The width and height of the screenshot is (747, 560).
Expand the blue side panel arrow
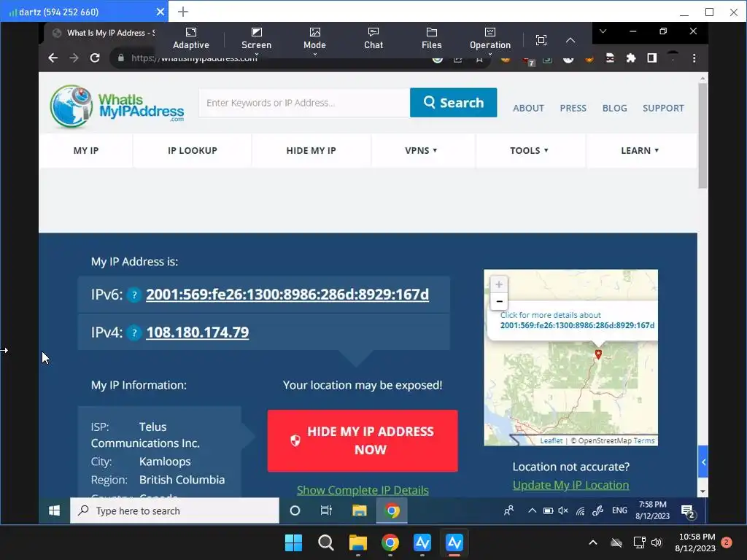703,462
